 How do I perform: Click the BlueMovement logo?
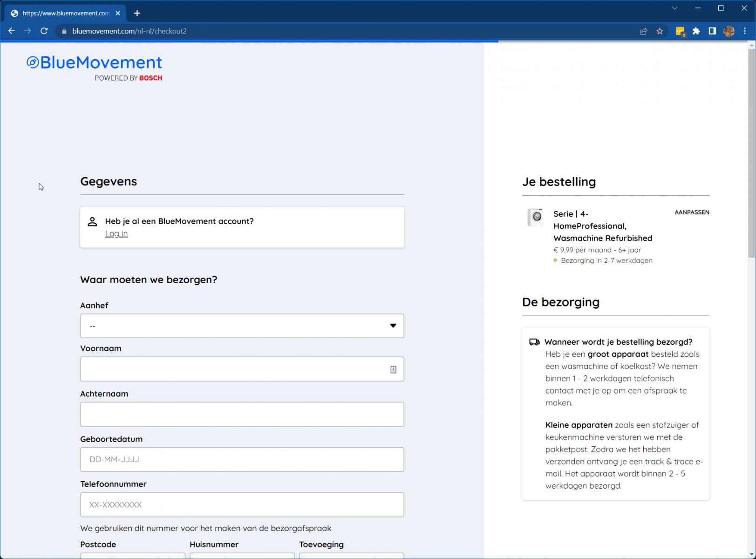tap(95, 62)
